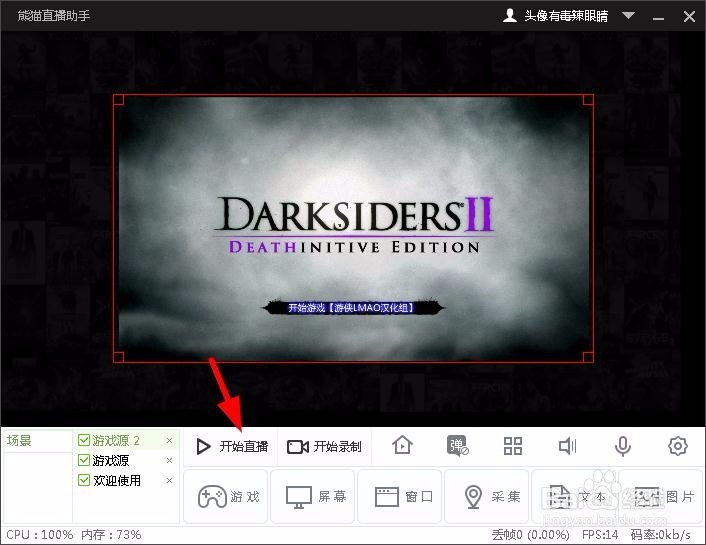The image size is (706, 545).
Task: Remove the 游戏源 2 source
Action: 169,441
